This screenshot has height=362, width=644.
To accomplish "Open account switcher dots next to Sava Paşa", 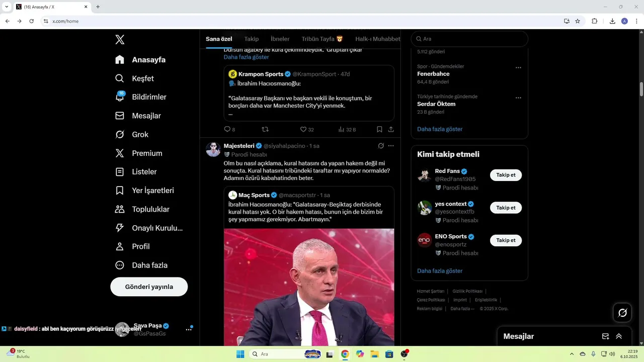I will 189,329.
